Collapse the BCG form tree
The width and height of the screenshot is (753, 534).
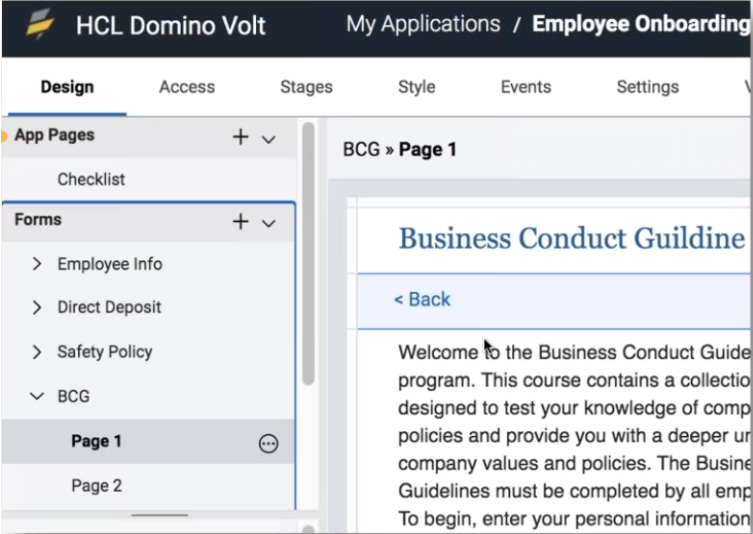tap(37, 396)
